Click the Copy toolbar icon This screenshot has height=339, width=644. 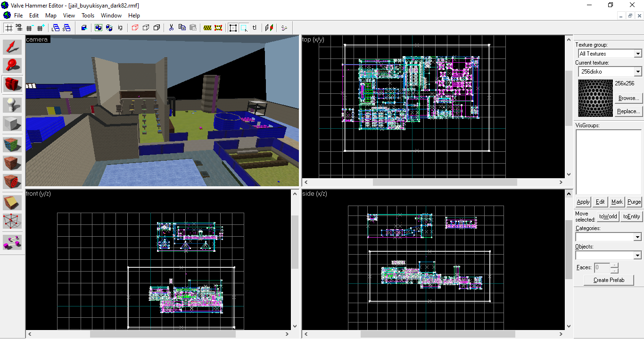[x=182, y=28]
